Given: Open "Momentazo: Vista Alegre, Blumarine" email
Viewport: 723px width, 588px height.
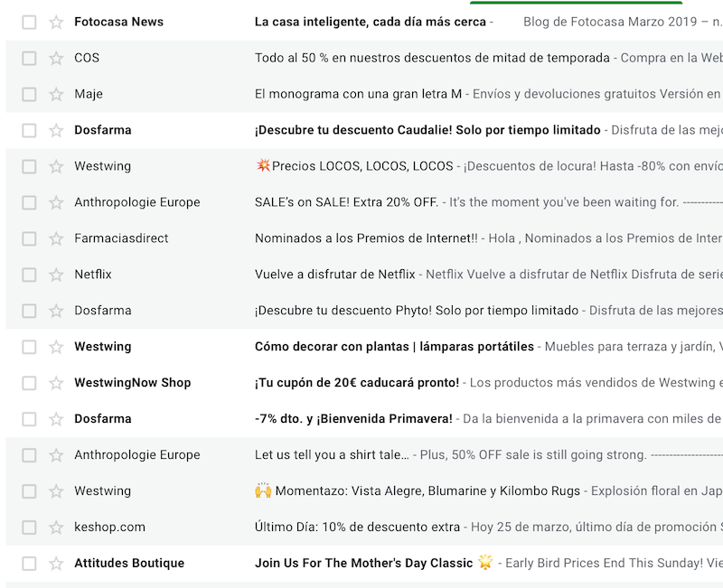Looking at the screenshot, I should point(418,491).
